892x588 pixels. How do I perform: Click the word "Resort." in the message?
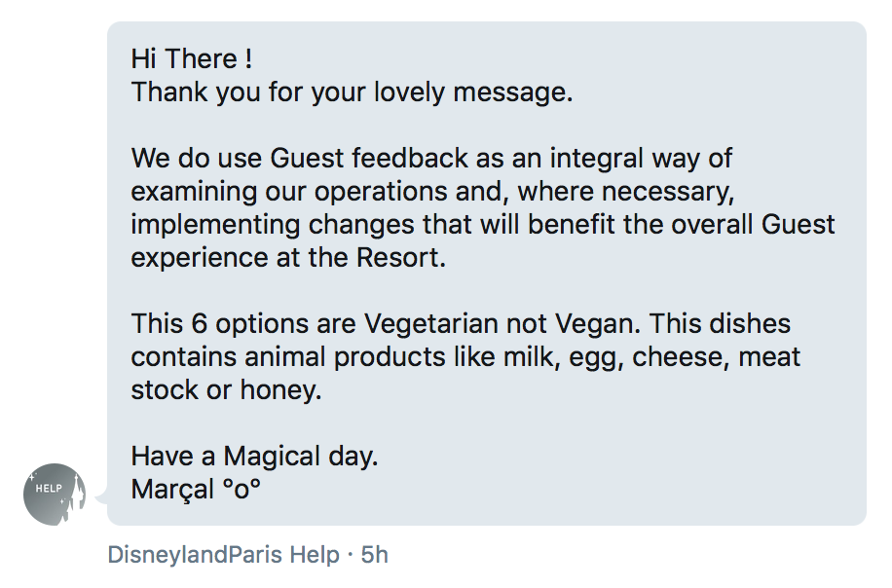click(401, 258)
